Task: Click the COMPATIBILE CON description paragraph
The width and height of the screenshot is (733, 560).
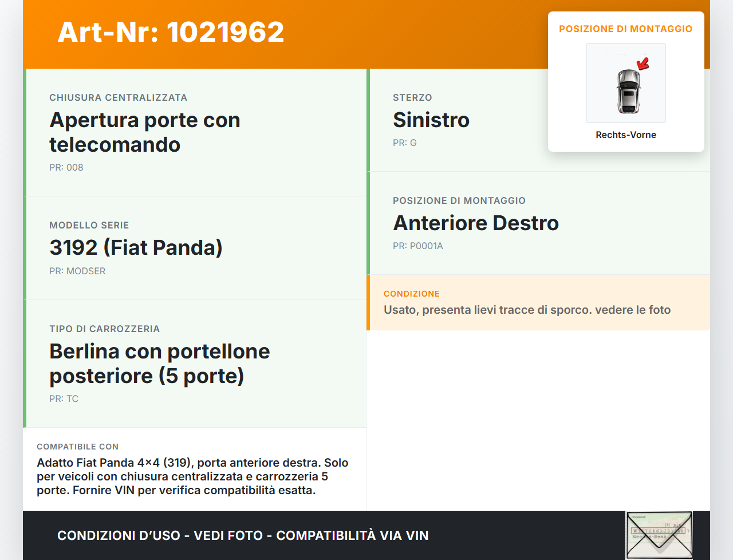Action: coord(192,476)
